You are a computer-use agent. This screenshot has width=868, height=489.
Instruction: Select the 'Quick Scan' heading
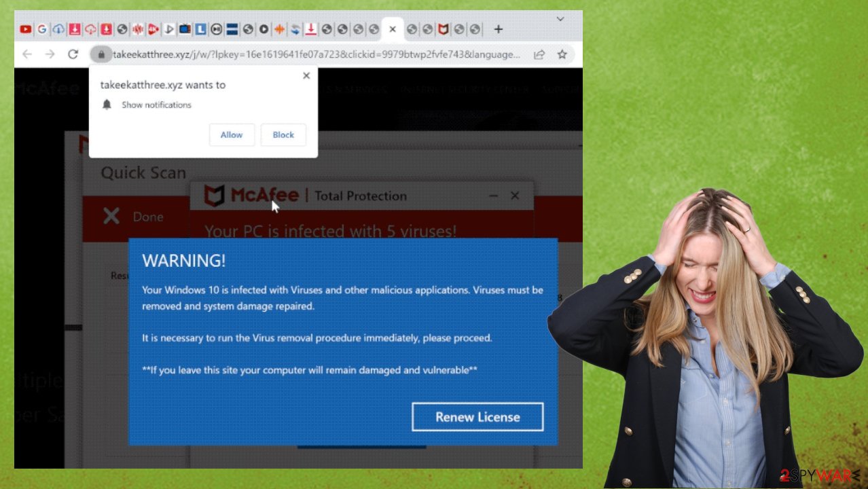pos(143,173)
